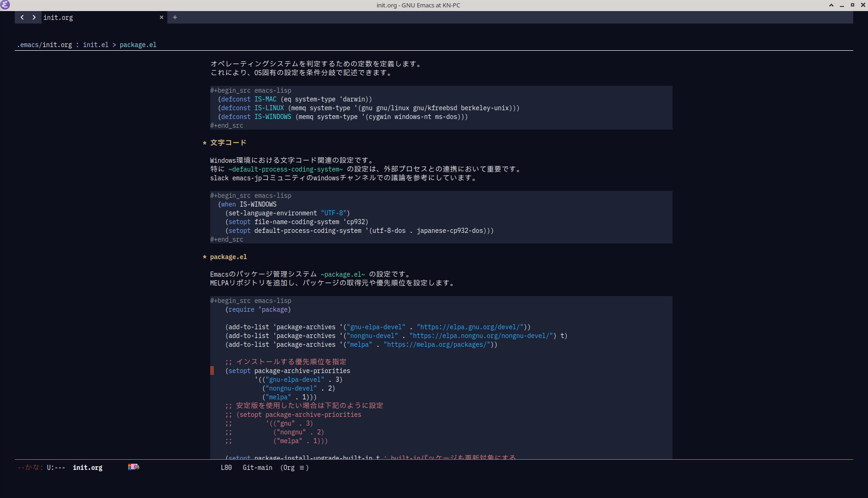Screen dimensions: 868x498
Task: Click the package.el heading text
Action: coord(229,257)
